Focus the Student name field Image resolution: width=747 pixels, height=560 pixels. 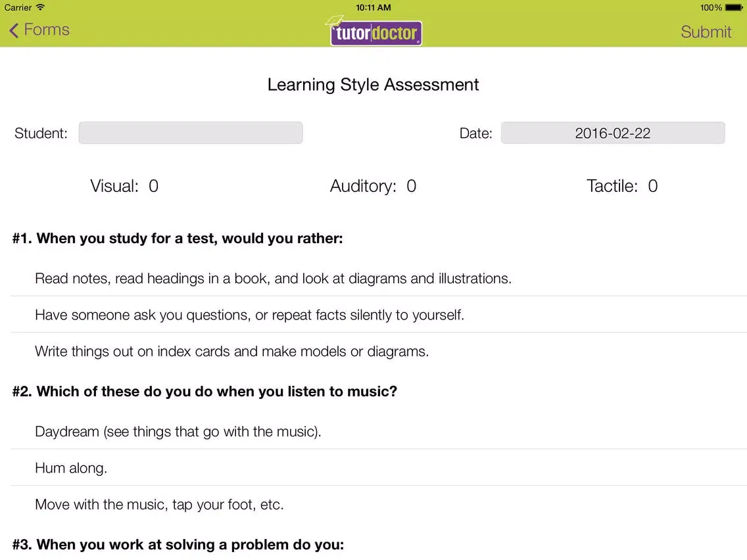tap(191, 133)
